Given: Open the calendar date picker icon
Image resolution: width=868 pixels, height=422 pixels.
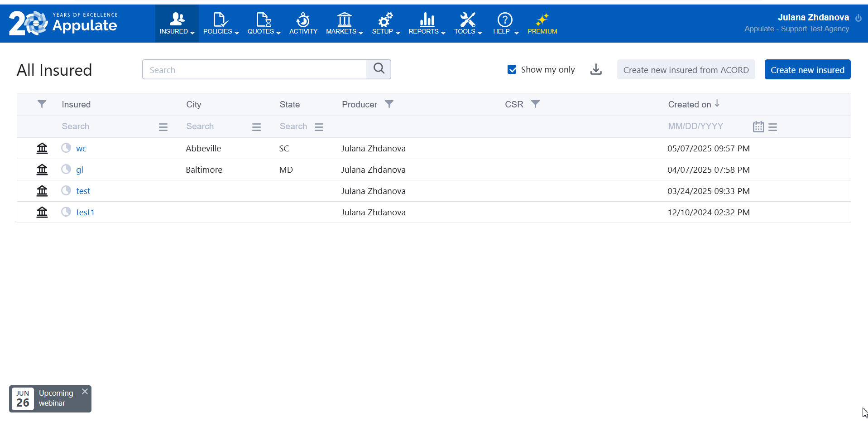Looking at the screenshot, I should click(758, 127).
